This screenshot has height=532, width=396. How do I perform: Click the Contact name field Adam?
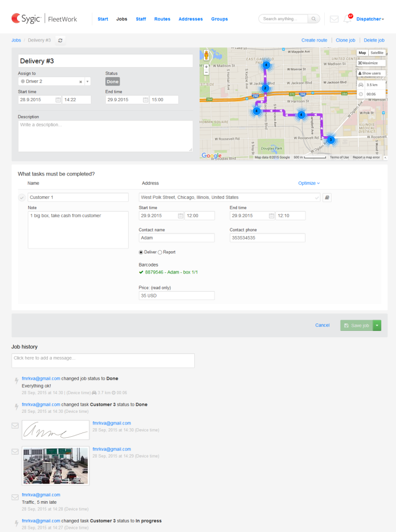177,238
